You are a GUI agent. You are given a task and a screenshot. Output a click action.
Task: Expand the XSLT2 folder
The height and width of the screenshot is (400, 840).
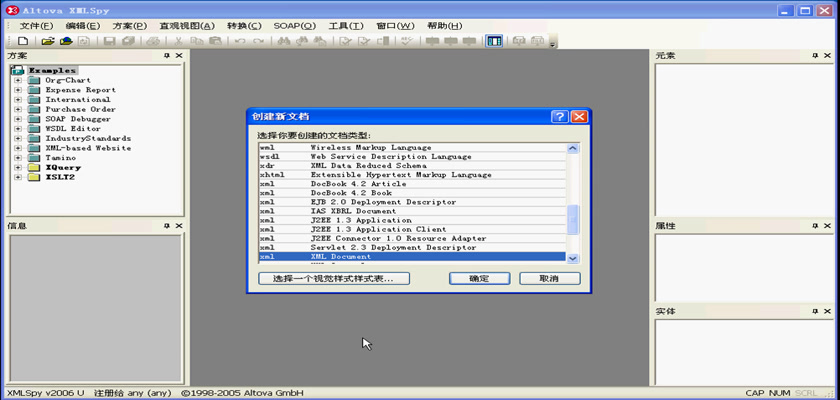point(18,177)
